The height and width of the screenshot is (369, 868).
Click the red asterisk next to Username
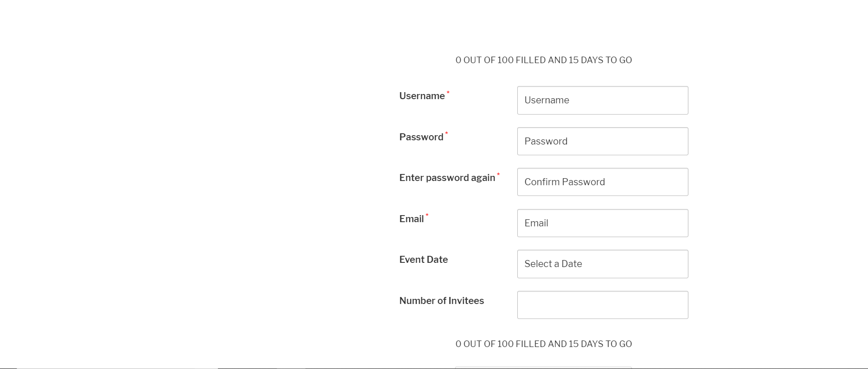point(448,93)
